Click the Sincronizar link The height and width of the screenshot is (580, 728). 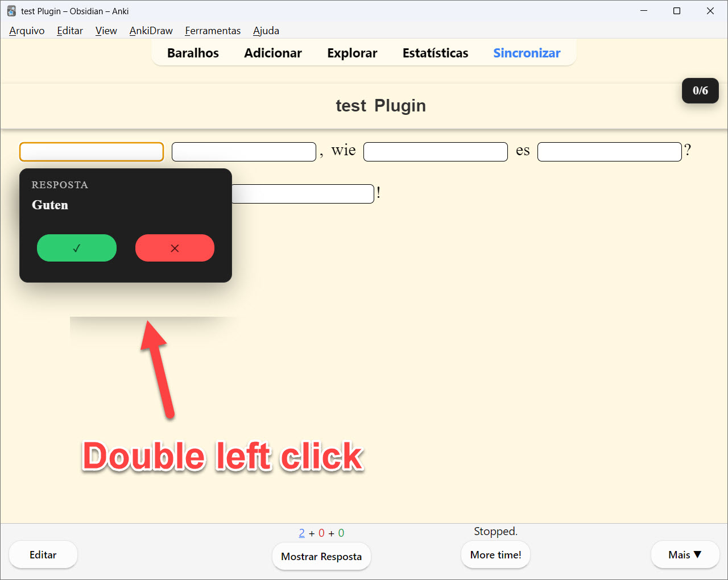click(x=527, y=53)
